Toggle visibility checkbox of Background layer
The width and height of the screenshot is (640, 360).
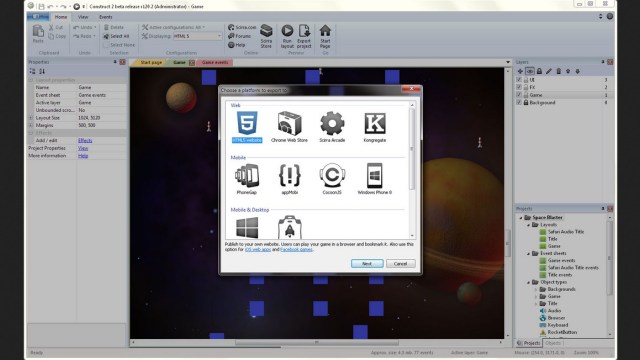(519, 102)
